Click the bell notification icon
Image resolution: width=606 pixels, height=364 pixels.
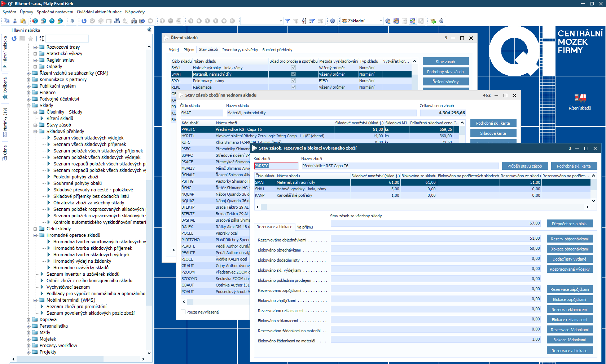72,21
